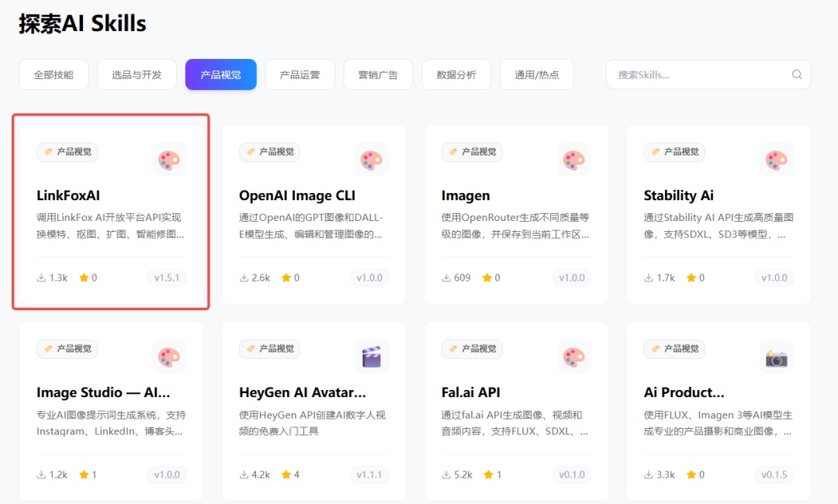Image resolution: width=838 pixels, height=504 pixels.
Task: Click version badge v1.0.0 on Imagen card
Action: point(572,278)
